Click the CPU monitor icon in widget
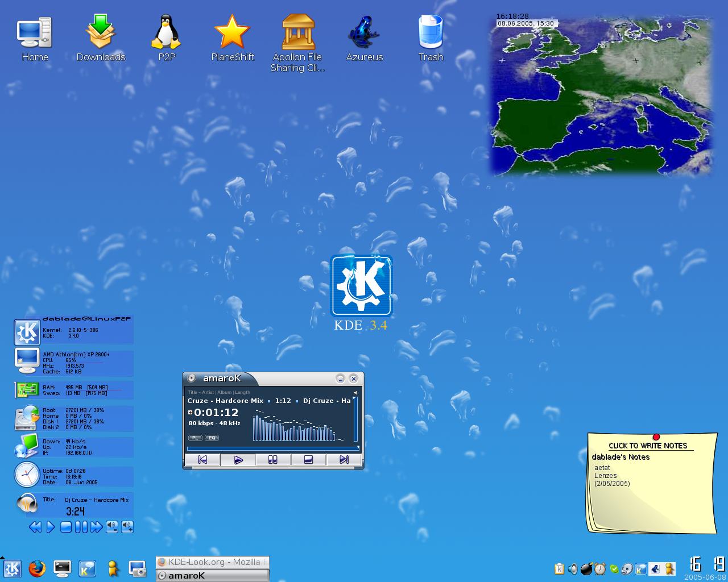The width and height of the screenshot is (728, 582). click(27, 361)
